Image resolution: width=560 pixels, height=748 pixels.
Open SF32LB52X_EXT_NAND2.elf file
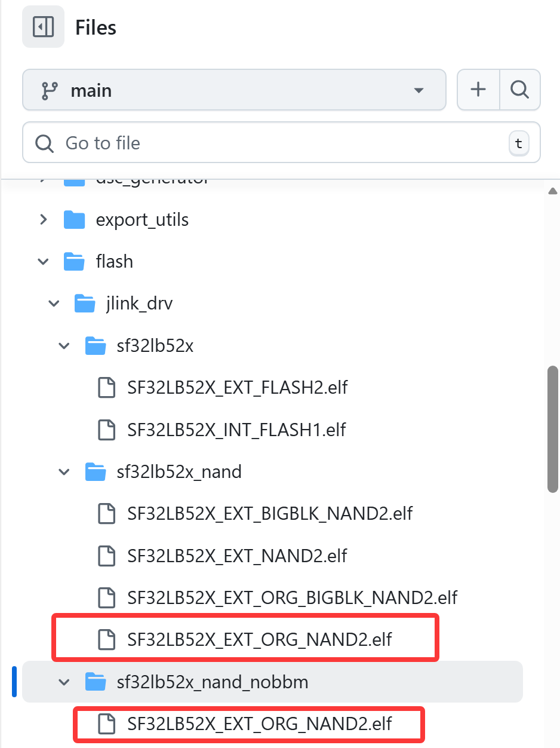click(237, 556)
